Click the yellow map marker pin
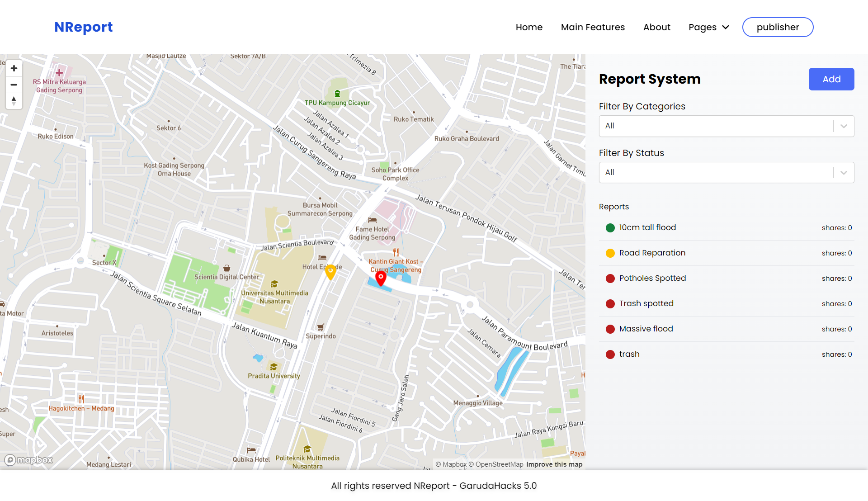Viewport: 868px width, 501px height. click(330, 272)
